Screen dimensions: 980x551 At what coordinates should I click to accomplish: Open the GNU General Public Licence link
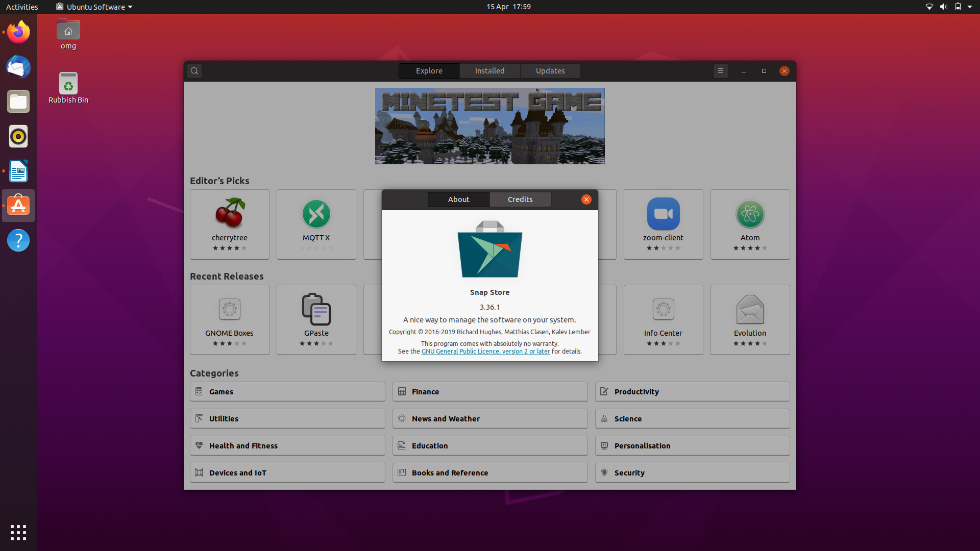pos(485,352)
